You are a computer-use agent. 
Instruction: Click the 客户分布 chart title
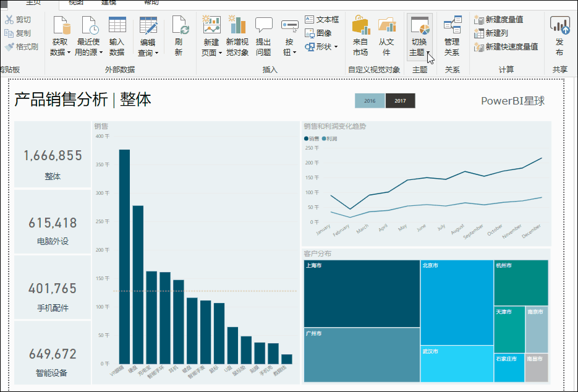(x=317, y=254)
